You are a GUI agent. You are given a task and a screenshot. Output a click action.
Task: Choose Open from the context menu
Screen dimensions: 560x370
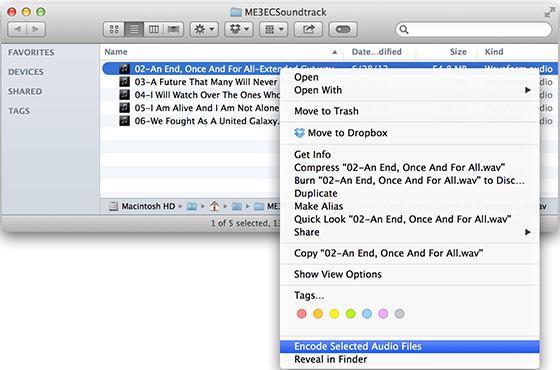click(410, 77)
